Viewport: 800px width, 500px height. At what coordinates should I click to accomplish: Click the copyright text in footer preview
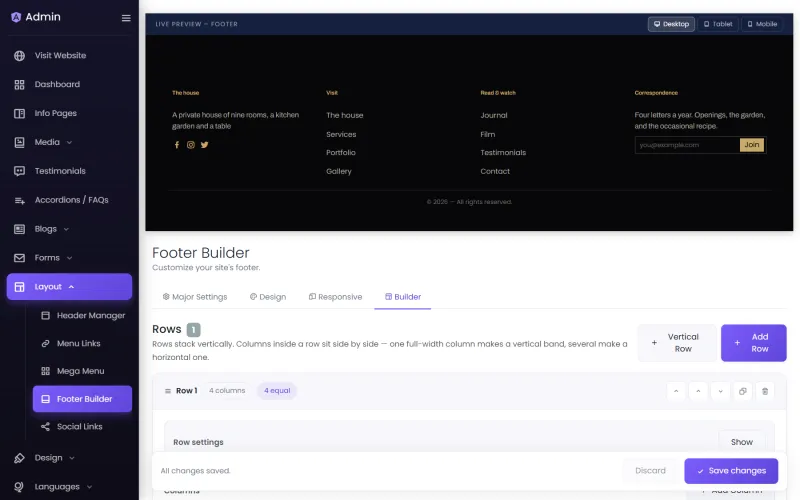click(x=469, y=202)
